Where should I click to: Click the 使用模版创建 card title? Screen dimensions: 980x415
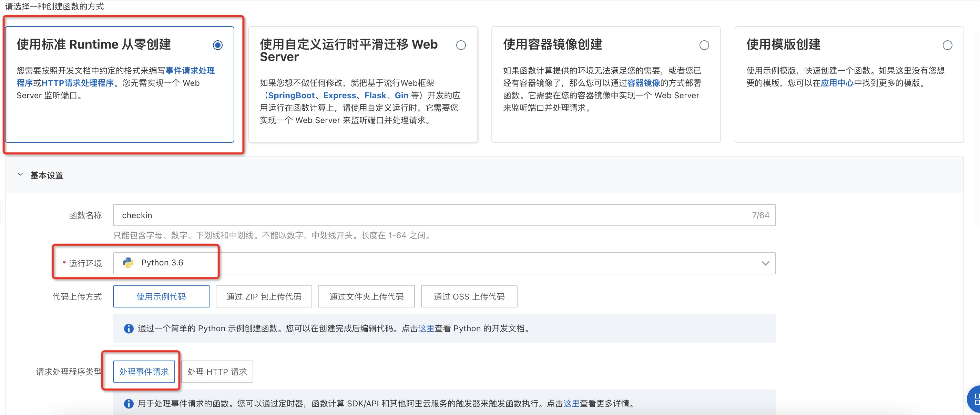coord(783,44)
